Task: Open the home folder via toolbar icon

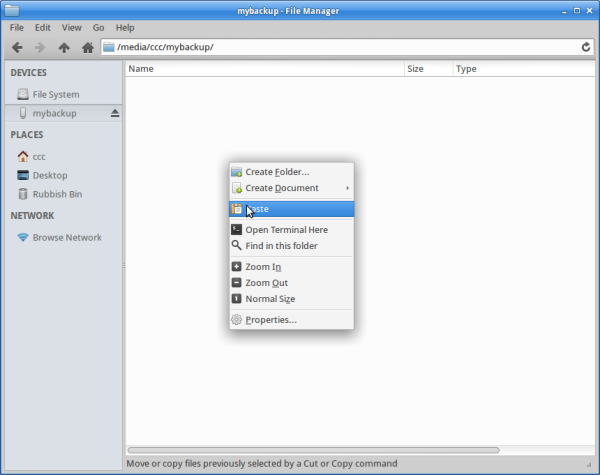Action: (x=87, y=47)
